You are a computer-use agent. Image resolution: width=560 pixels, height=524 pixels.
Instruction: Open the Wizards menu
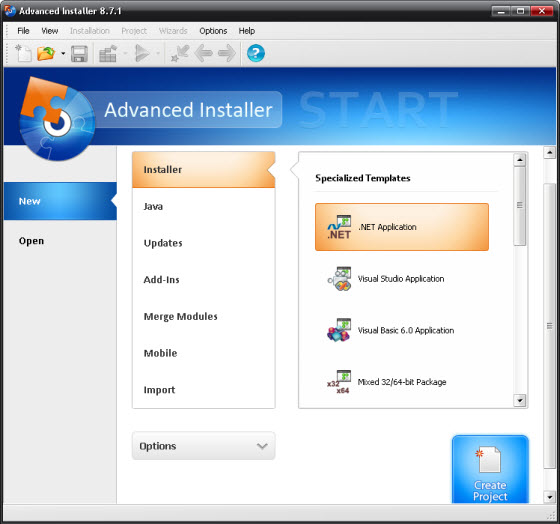pyautogui.click(x=173, y=31)
